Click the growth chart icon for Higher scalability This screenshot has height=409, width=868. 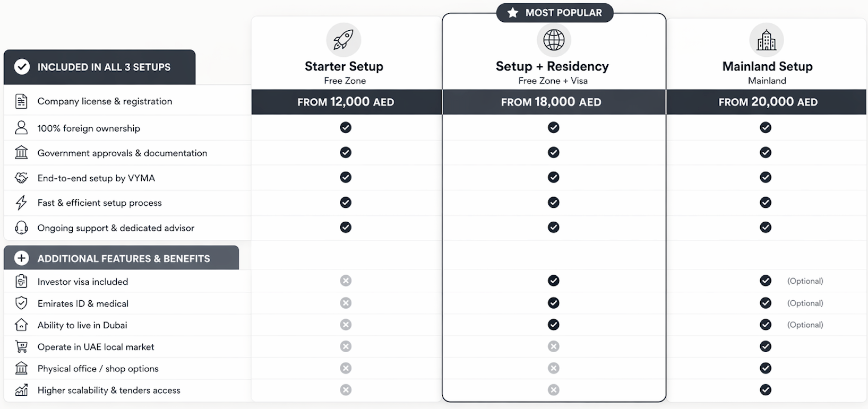point(21,390)
